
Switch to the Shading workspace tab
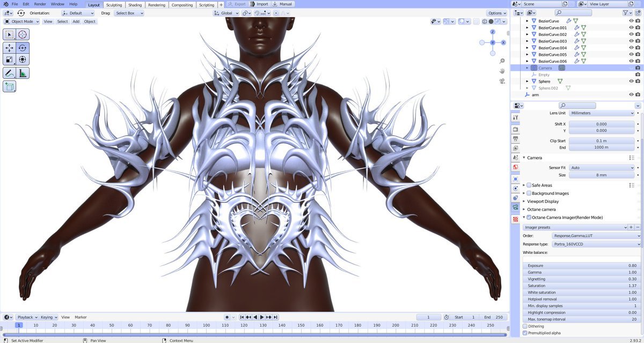coord(135,4)
